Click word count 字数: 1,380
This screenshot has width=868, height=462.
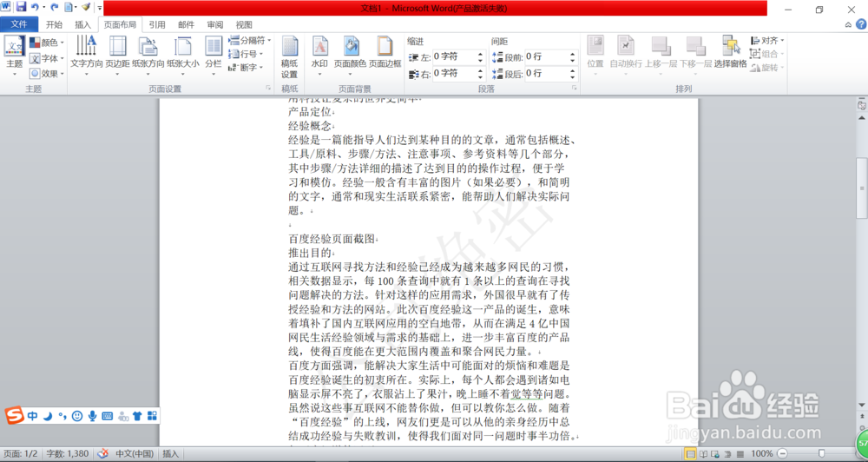tap(67, 453)
